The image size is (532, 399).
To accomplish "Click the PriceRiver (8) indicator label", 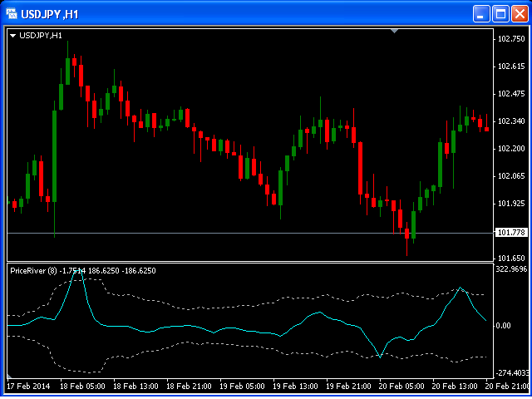I will coord(33,271).
